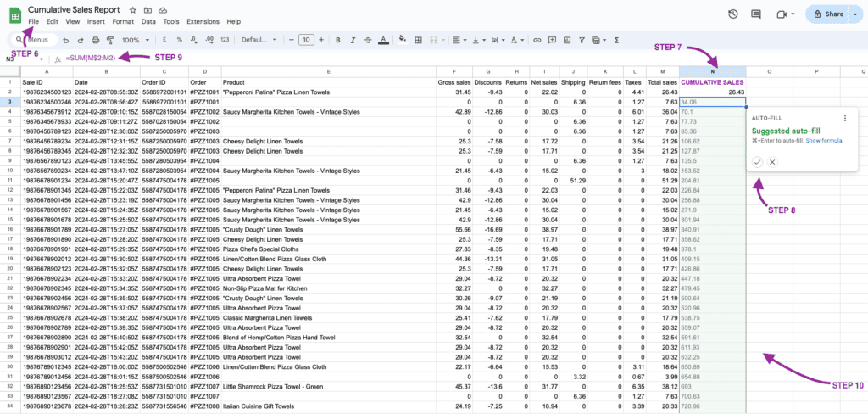Open the Google Sheets home icon
The height and width of the screenshot is (414, 868).
15,15
